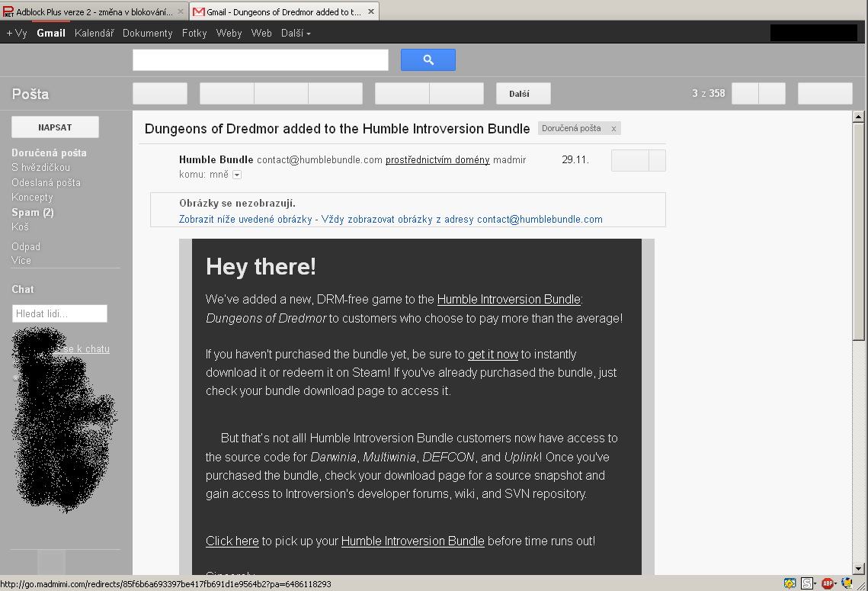Viewport: 868px width, 591px height.
Task: Open the Odpad label
Action: (25, 246)
